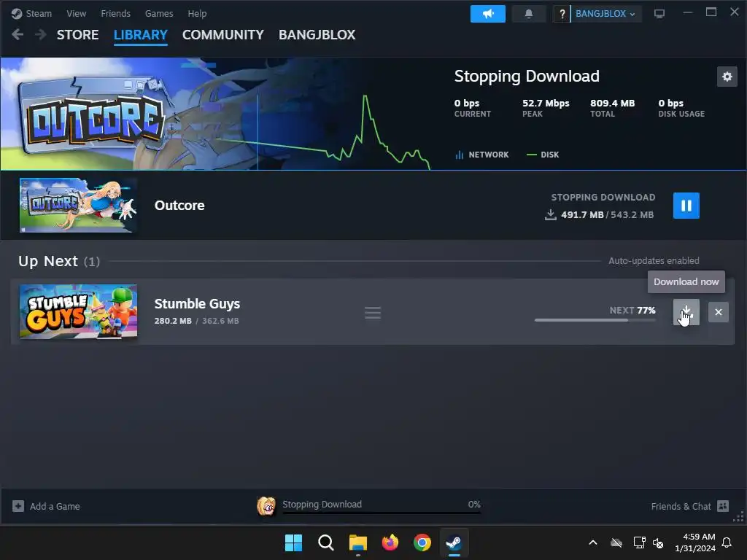This screenshot has height=560, width=747.
Task: Launch Chrome from taskbar
Action: 422,542
